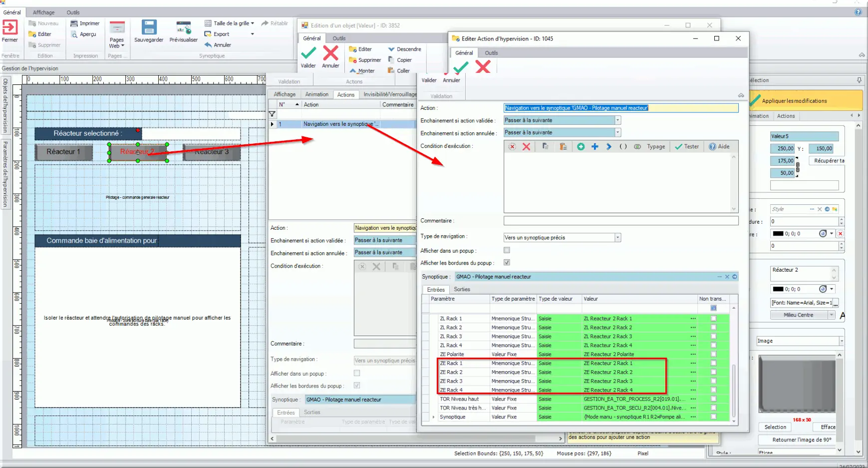
Task: Click red Annuler cross in Edition d'un objet window
Action: pyautogui.click(x=330, y=52)
